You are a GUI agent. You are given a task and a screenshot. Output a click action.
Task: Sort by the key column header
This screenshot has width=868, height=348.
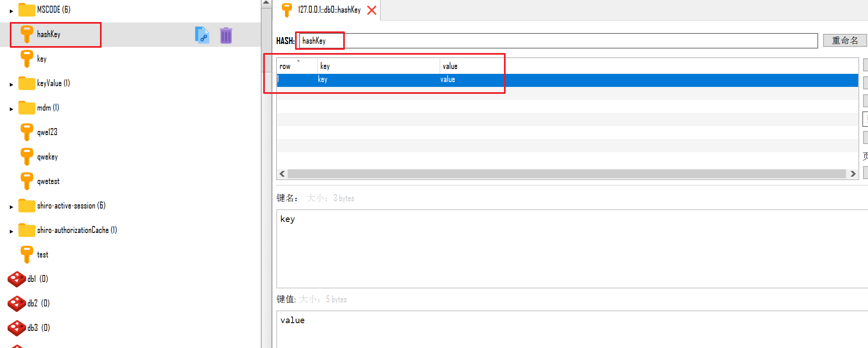[x=379, y=66]
